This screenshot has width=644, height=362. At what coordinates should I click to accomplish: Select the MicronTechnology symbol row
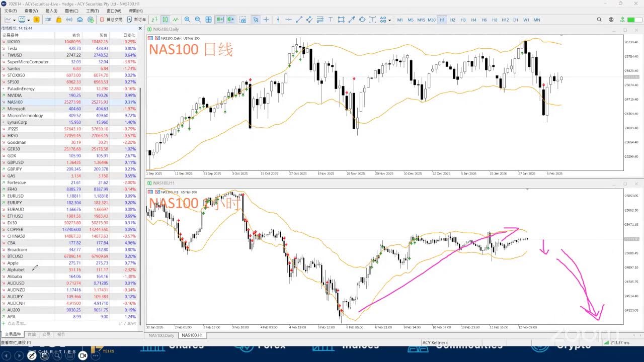coord(70,116)
